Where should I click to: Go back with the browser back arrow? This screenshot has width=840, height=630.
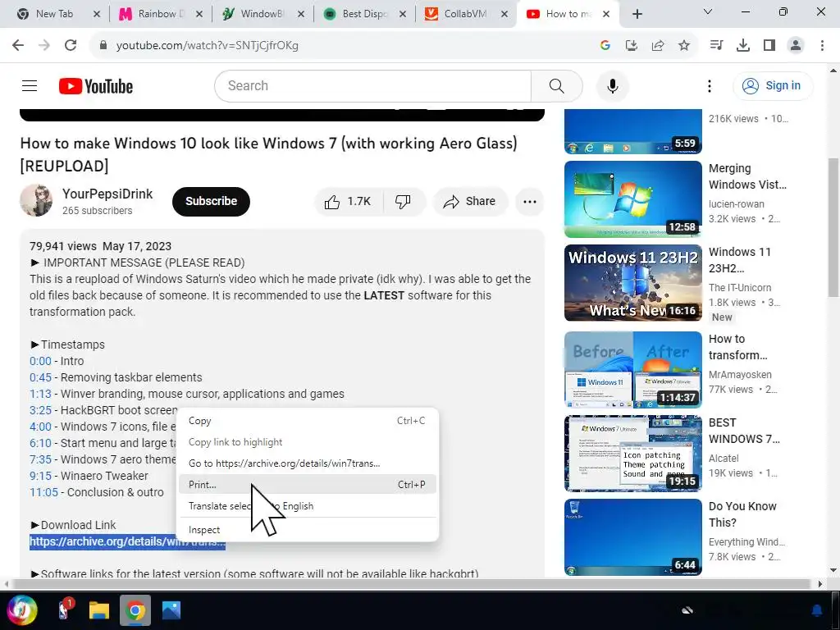pyautogui.click(x=18, y=46)
